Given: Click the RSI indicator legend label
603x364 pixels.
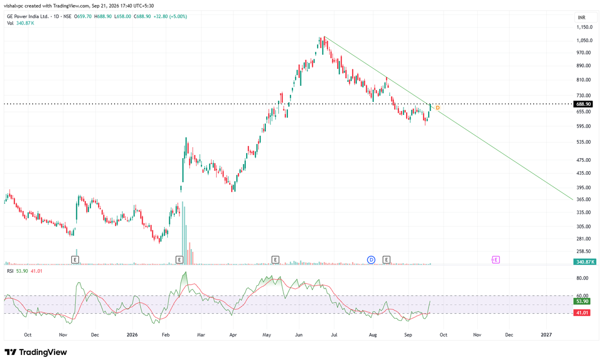Looking at the screenshot, I should (x=10, y=272).
